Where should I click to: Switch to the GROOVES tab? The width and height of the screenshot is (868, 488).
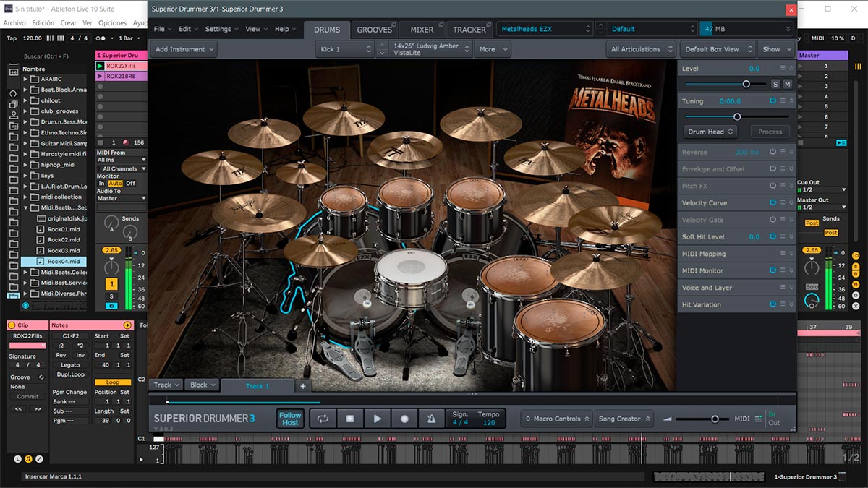[x=375, y=30]
